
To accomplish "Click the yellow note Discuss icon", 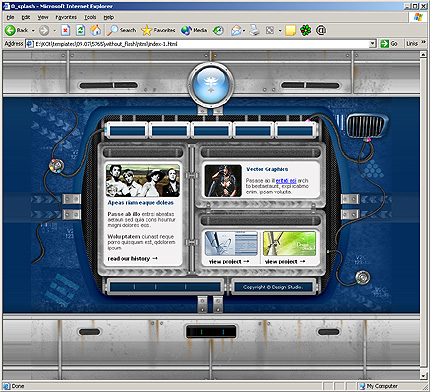I will (290, 31).
